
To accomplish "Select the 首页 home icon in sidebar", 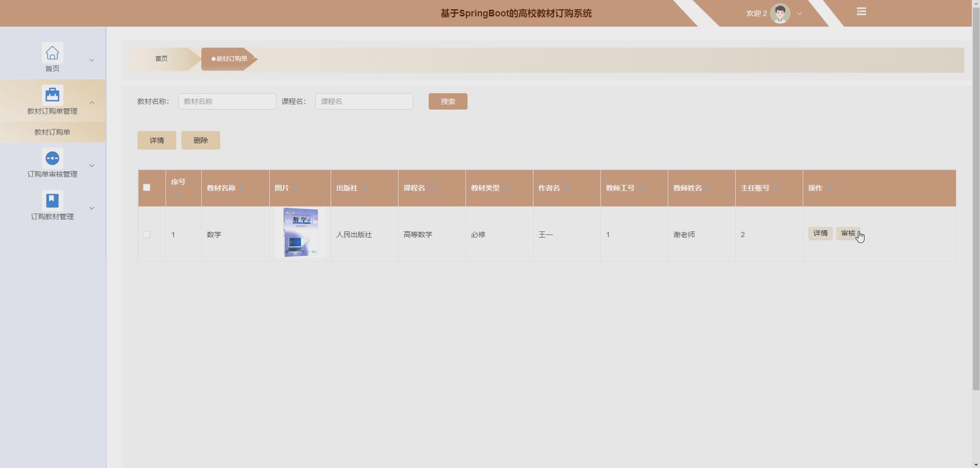I will coord(52,53).
